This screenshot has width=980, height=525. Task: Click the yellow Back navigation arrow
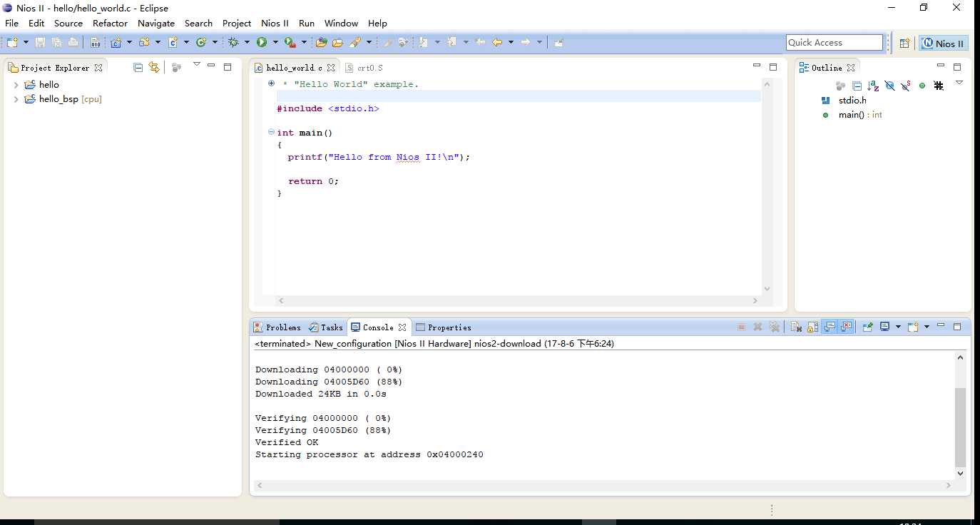(496, 42)
